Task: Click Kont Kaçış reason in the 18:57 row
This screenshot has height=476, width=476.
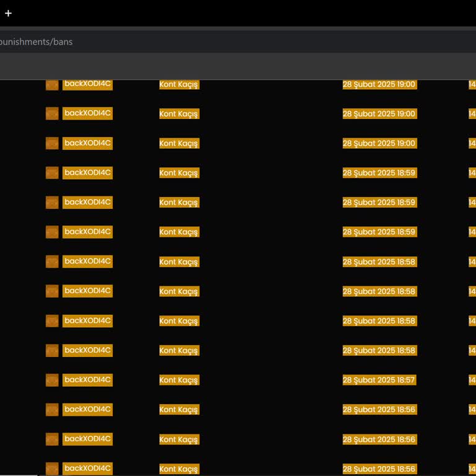Action: pos(178,380)
